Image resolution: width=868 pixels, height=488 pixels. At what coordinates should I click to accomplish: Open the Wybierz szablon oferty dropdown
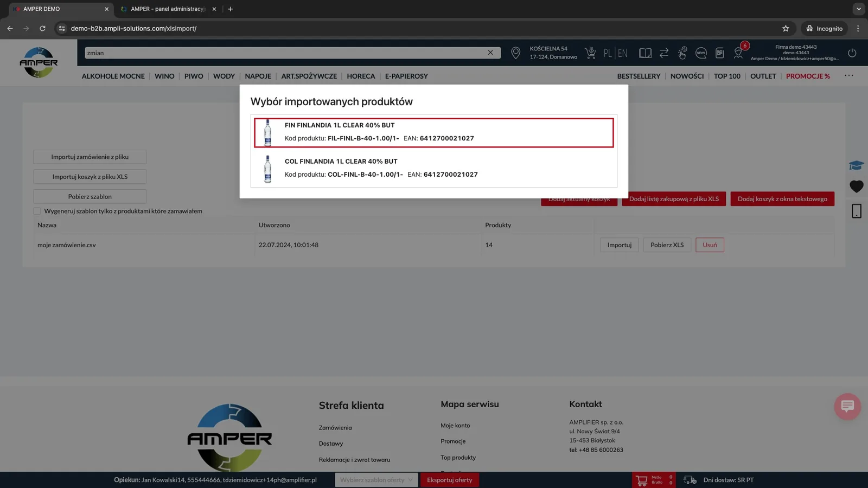[x=376, y=480]
